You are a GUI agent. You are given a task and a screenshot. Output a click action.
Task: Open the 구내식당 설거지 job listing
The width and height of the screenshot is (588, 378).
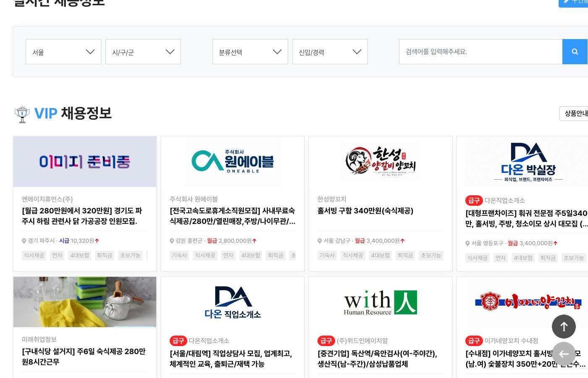84,356
